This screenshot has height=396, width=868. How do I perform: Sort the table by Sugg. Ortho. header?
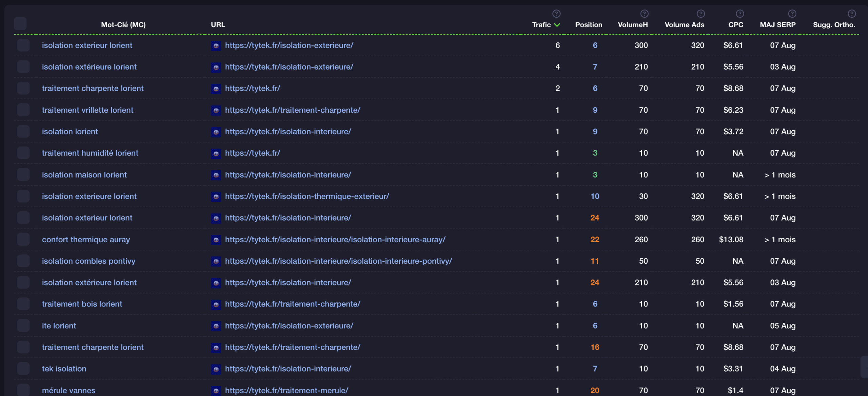(x=834, y=25)
